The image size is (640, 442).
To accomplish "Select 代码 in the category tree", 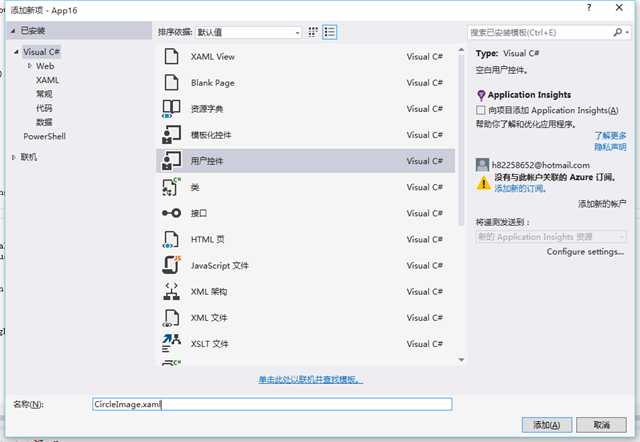I will click(x=44, y=108).
